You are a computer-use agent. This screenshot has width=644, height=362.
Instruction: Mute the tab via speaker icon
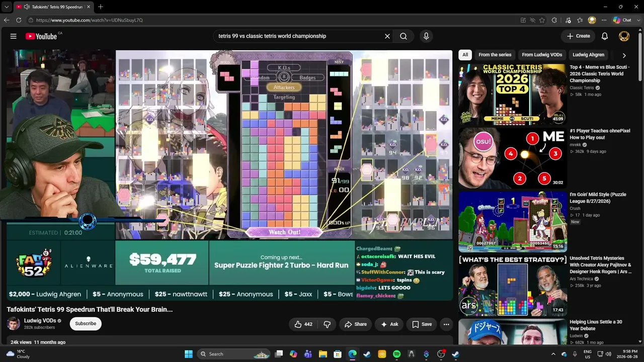pyautogui.click(x=26, y=7)
